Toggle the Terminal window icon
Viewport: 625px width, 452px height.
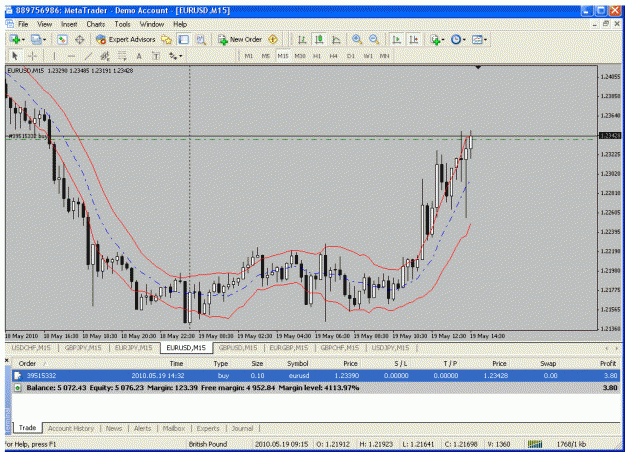coord(183,39)
